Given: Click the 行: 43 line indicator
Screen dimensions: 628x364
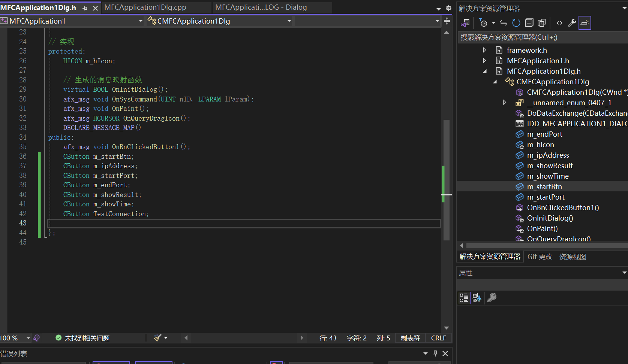Looking at the screenshot, I should pos(328,338).
